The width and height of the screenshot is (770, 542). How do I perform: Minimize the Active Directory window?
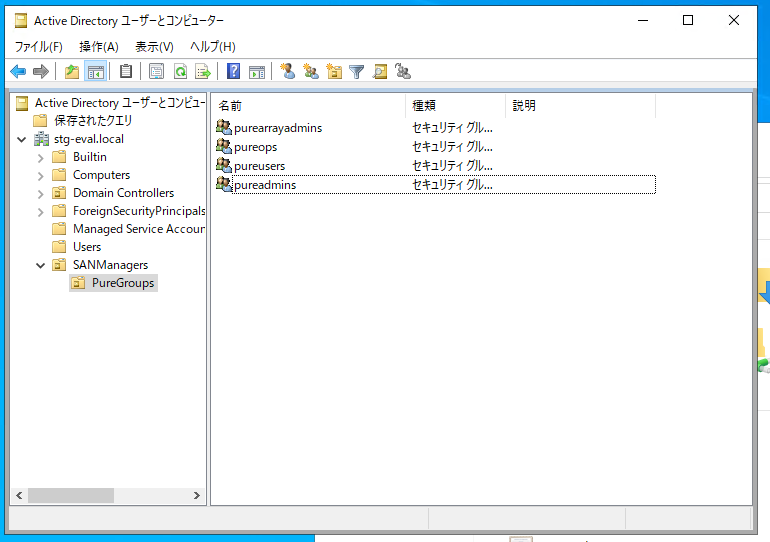click(643, 21)
